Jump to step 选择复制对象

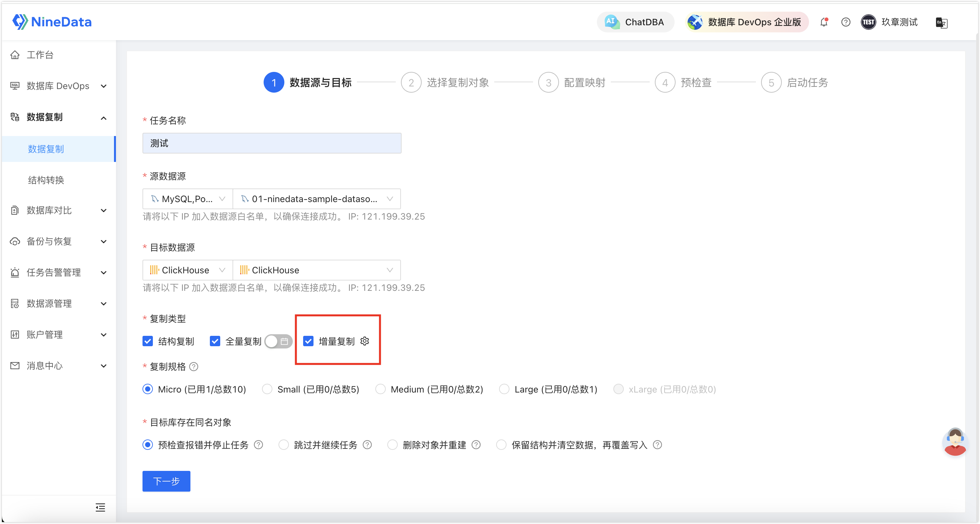(445, 82)
